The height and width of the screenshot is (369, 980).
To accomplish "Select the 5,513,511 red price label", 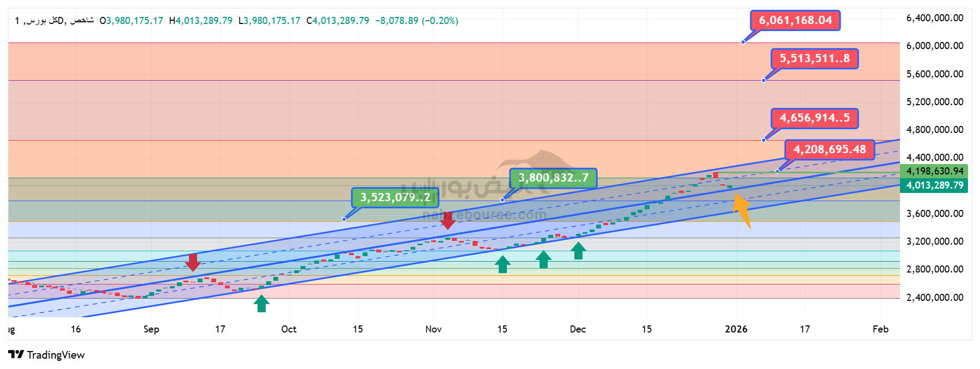I will (x=814, y=59).
